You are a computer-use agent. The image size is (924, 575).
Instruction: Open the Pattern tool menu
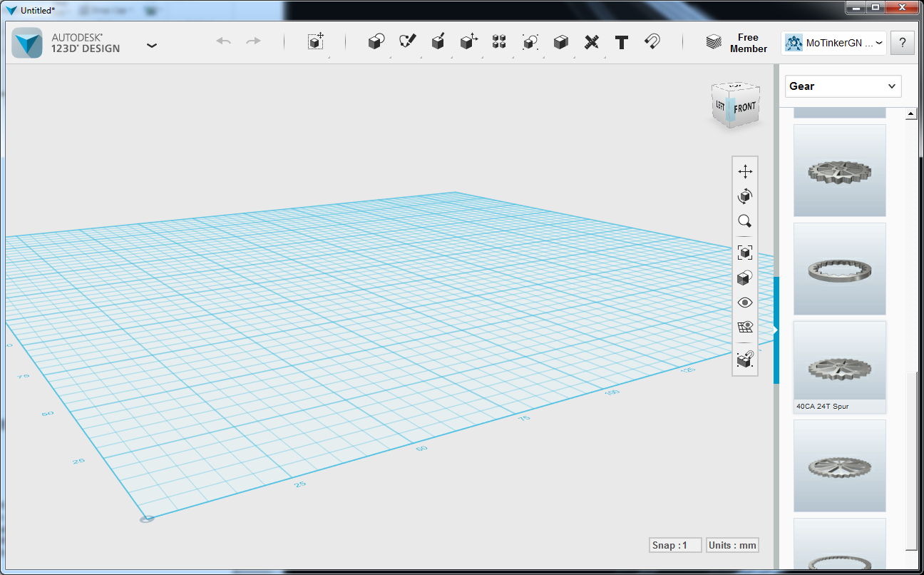[x=499, y=41]
